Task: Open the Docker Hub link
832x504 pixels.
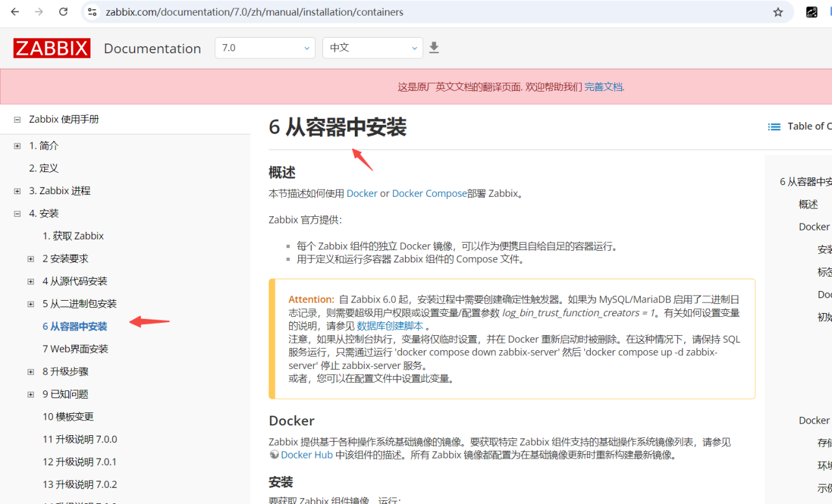Action: 307,455
